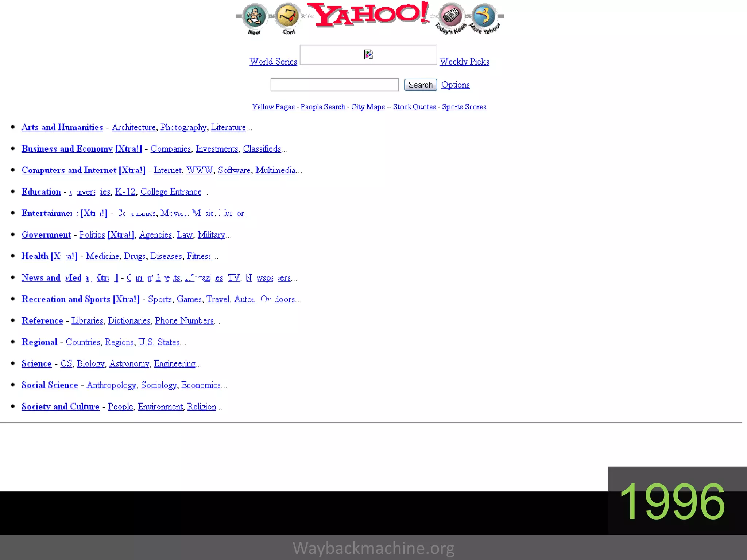747x560 pixels.
Task: Open WWW subcategory link
Action: 200,170
